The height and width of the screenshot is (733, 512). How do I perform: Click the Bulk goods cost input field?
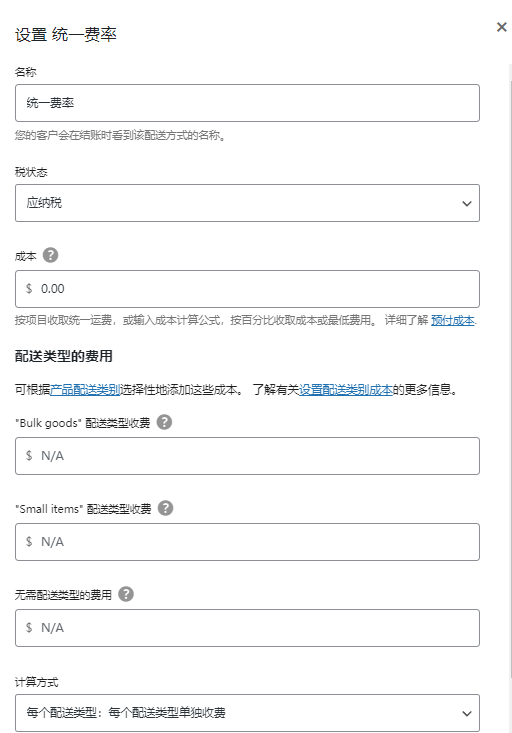coord(247,456)
